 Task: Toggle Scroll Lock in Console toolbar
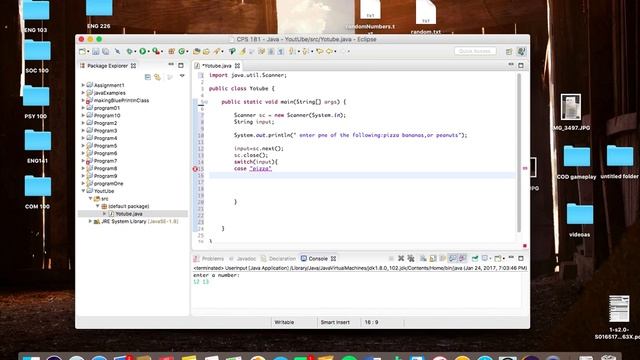[433, 258]
